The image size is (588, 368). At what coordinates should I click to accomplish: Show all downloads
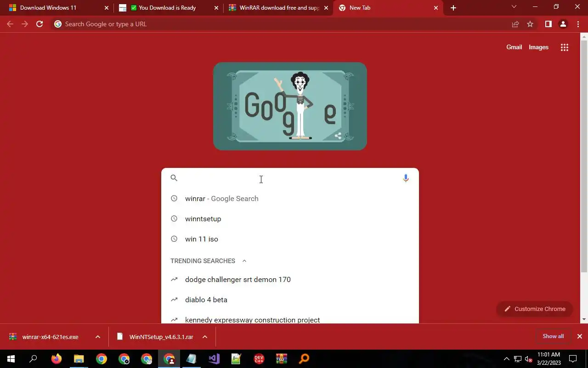tap(553, 336)
